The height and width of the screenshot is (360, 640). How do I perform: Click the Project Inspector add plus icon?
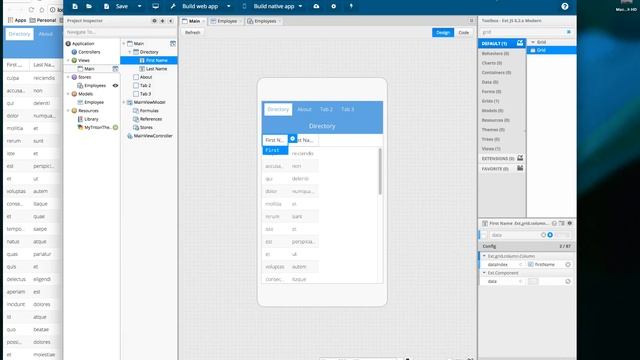[x=162, y=20]
